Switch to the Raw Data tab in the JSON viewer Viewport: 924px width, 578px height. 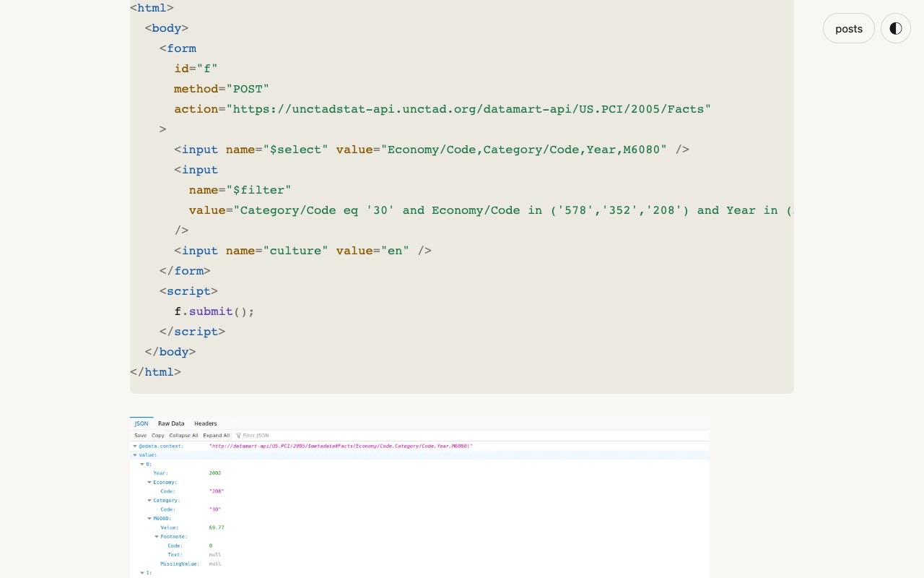click(171, 423)
